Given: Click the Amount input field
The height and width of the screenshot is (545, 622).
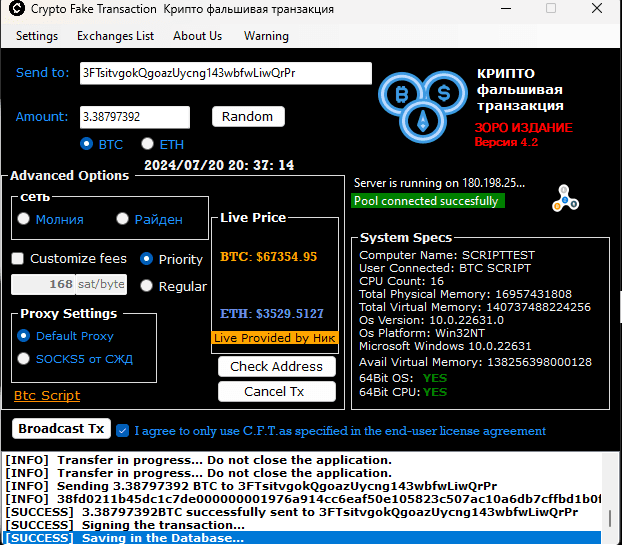Looking at the screenshot, I should click(135, 117).
